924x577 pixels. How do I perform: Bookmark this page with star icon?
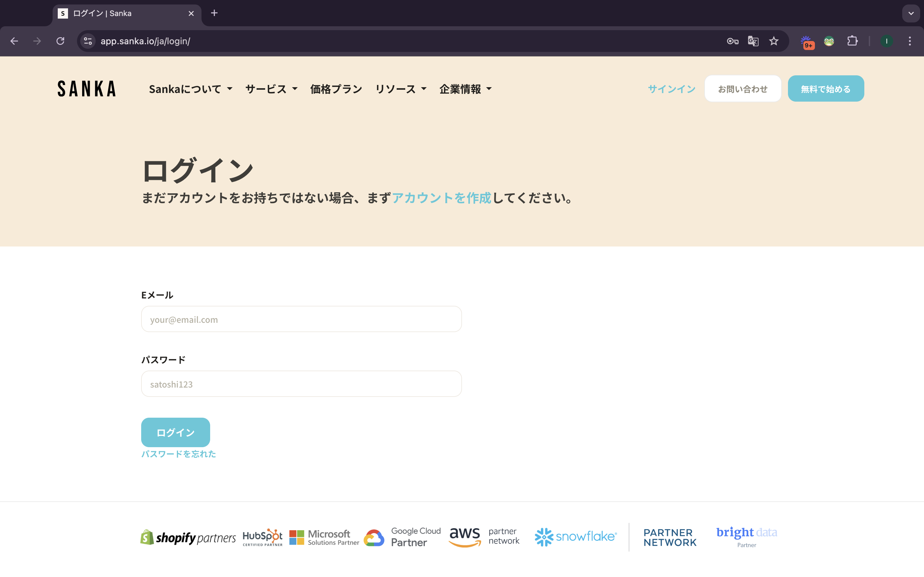pos(774,41)
